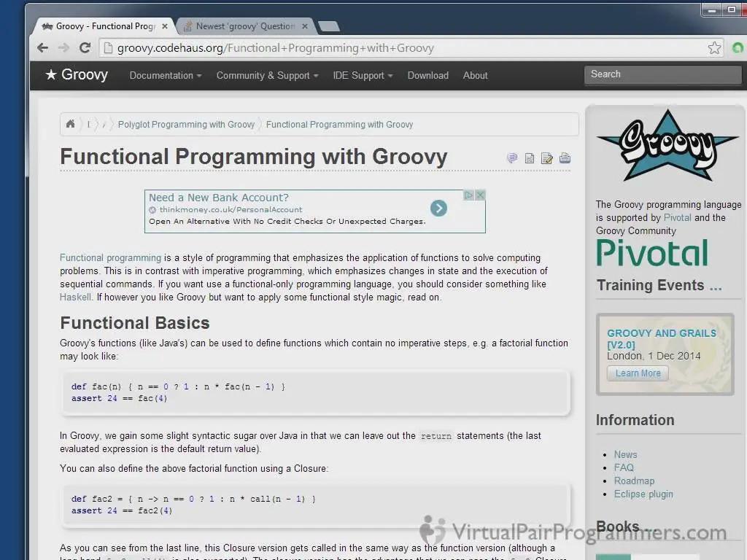The height and width of the screenshot is (560, 747).
Task: Click the comment bubble icon near title
Action: pos(512,158)
